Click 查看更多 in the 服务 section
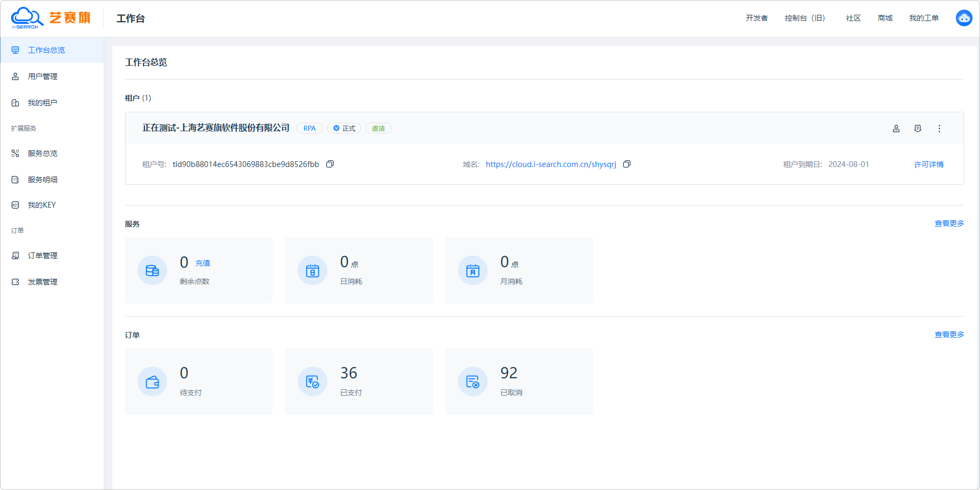The height and width of the screenshot is (490, 980). pyautogui.click(x=949, y=223)
